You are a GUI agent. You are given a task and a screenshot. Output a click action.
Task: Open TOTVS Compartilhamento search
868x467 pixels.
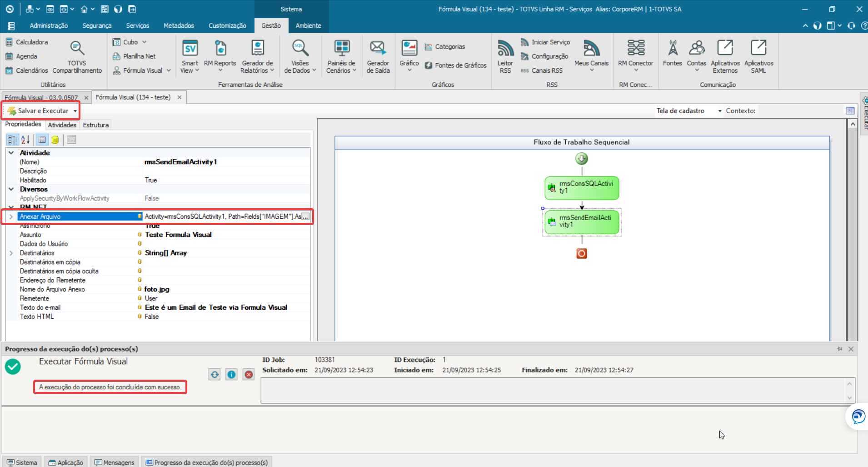point(77,56)
